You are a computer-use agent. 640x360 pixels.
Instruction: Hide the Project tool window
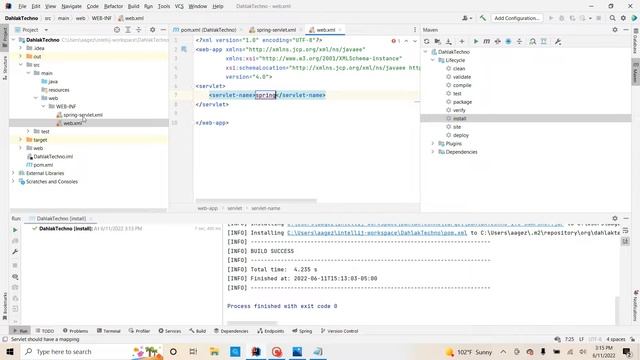tap(163, 30)
